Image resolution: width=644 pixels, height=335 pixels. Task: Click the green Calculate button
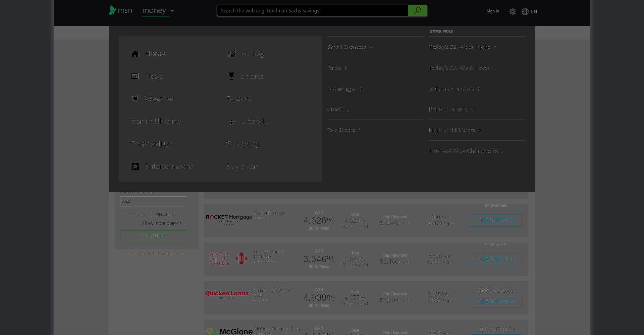(154, 235)
